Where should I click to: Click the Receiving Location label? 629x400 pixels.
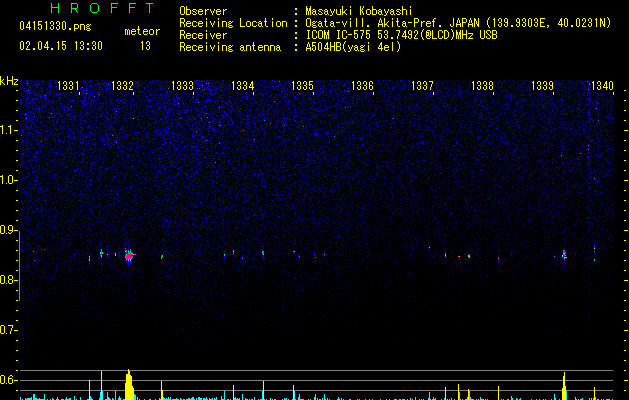[233, 23]
